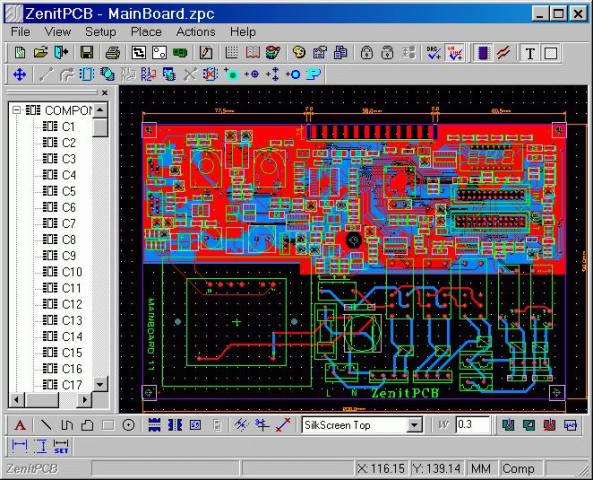
Task: Open a board with the folder icon
Action: point(41,53)
